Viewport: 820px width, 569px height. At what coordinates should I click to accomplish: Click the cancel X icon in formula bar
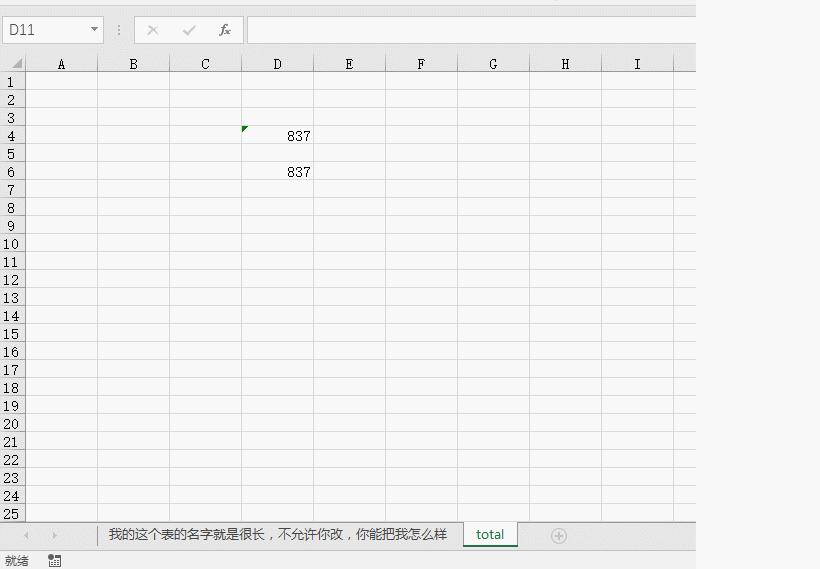[x=153, y=30]
